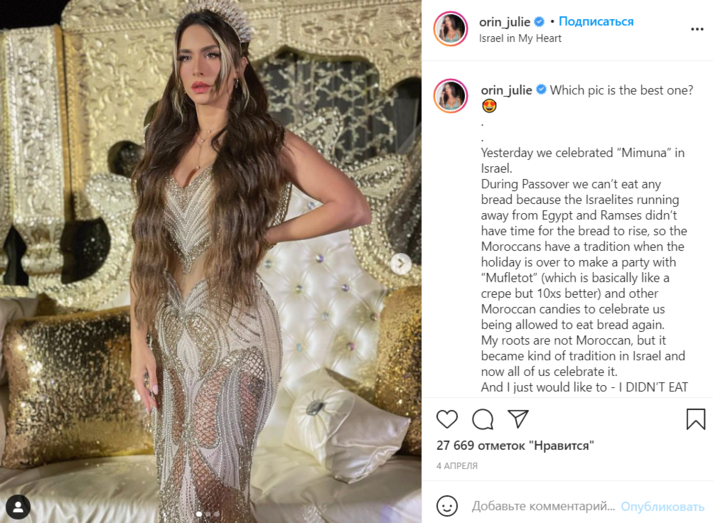713x523 pixels.
Task: Click verified badge next to header username
Action: pos(540,21)
